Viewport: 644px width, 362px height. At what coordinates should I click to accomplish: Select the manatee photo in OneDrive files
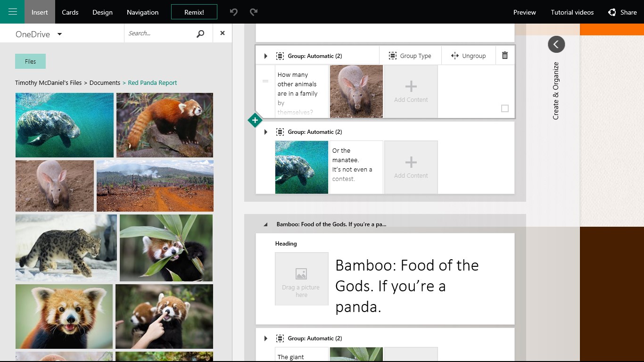[65, 125]
